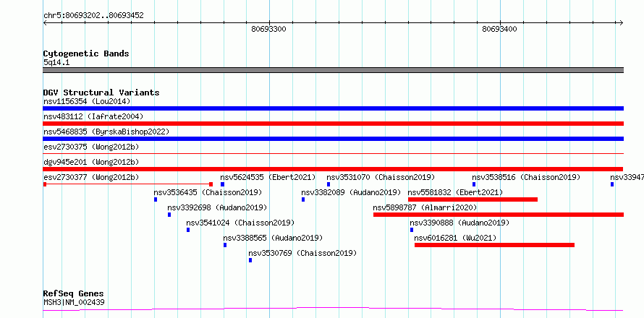The height and width of the screenshot is (318, 644).
Task: Open the nsv1156354 (Lou2014) label
Action: pos(87,101)
